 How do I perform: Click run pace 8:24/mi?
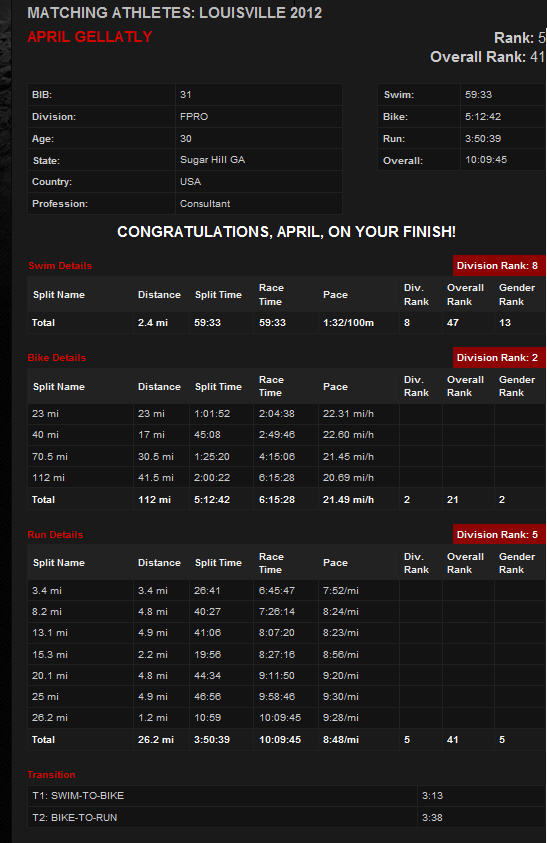(x=340, y=611)
